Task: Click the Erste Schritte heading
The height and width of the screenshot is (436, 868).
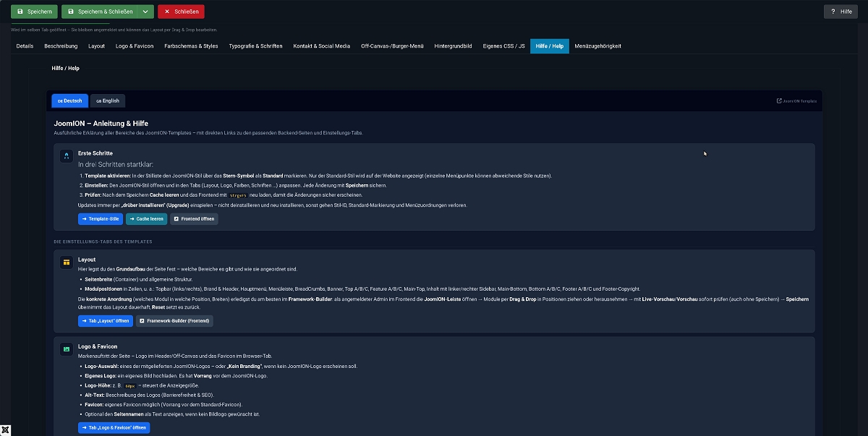Action: pyautogui.click(x=95, y=153)
